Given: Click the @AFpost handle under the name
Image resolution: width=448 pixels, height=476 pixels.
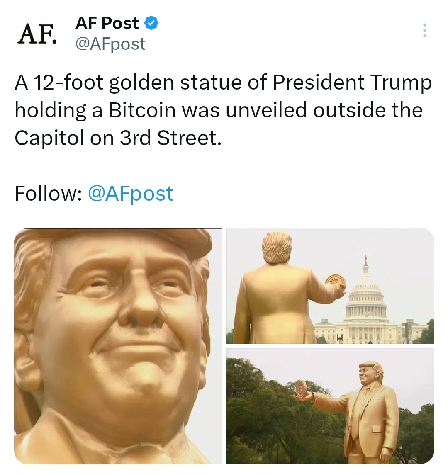Looking at the screenshot, I should (x=111, y=44).
